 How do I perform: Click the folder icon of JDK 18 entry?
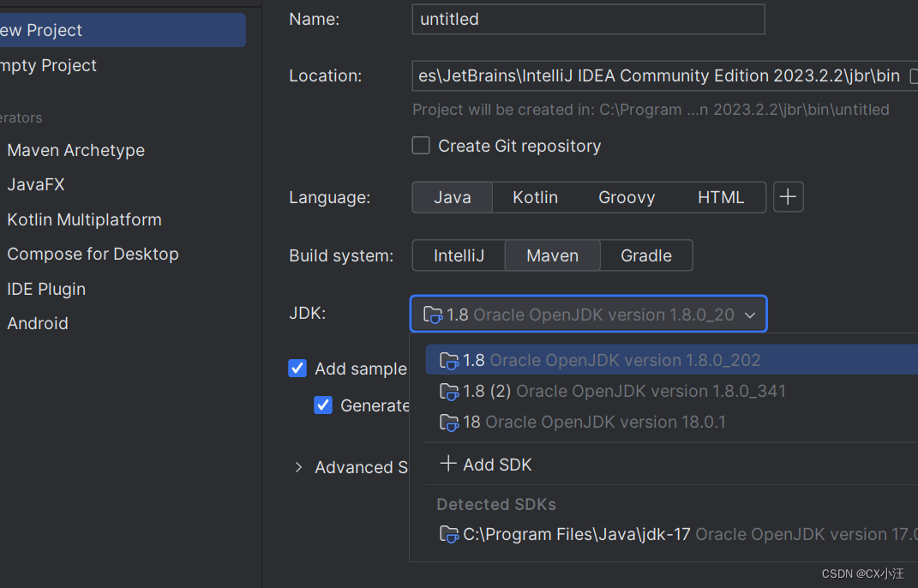449,423
